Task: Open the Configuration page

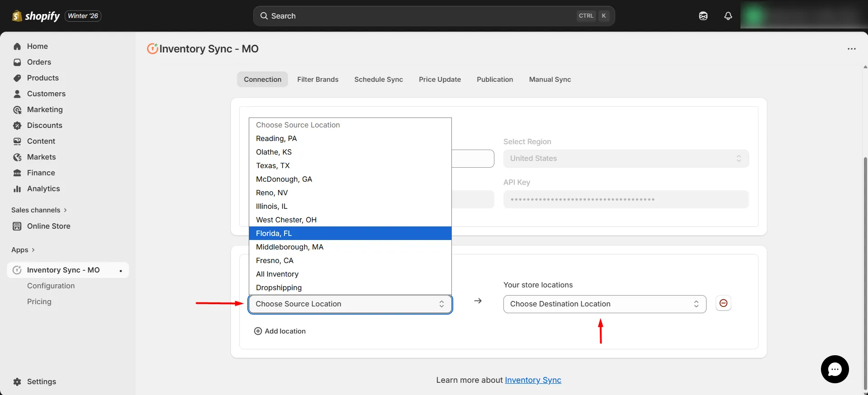Action: pos(51,286)
